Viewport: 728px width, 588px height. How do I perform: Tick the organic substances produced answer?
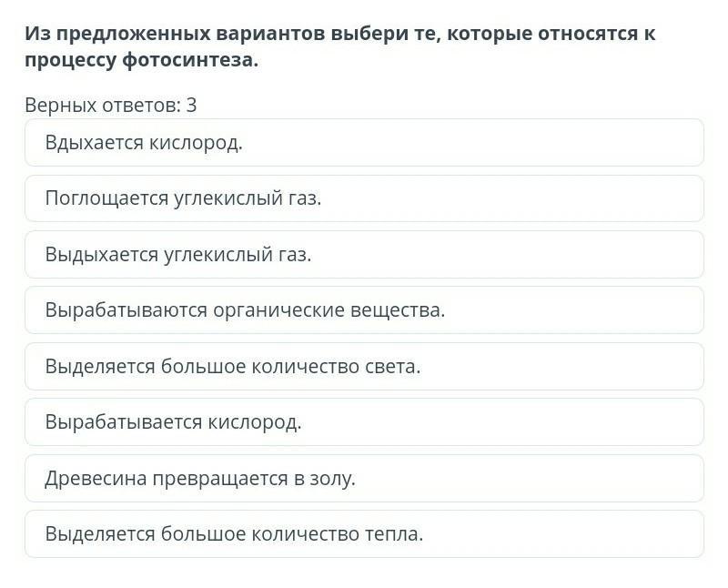364,310
